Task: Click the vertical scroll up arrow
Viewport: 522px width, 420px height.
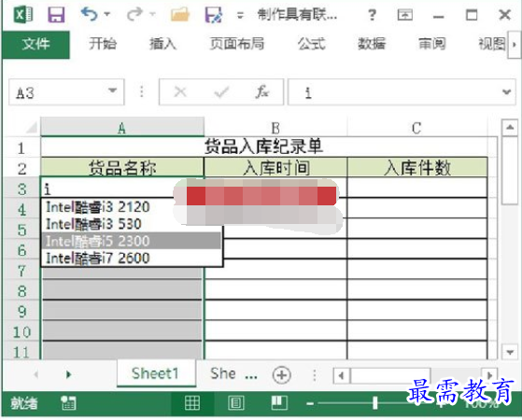Action: pyautogui.click(x=510, y=127)
